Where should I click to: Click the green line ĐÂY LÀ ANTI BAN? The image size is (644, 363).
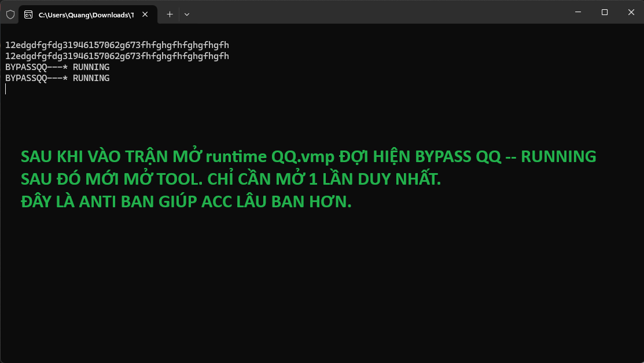tap(186, 202)
